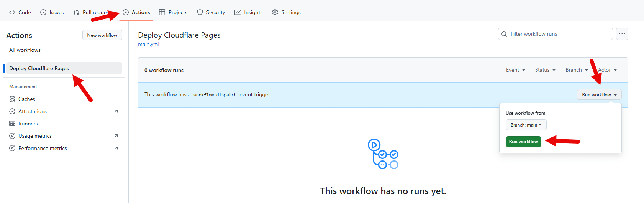Click the Runners server icon

click(x=12, y=124)
